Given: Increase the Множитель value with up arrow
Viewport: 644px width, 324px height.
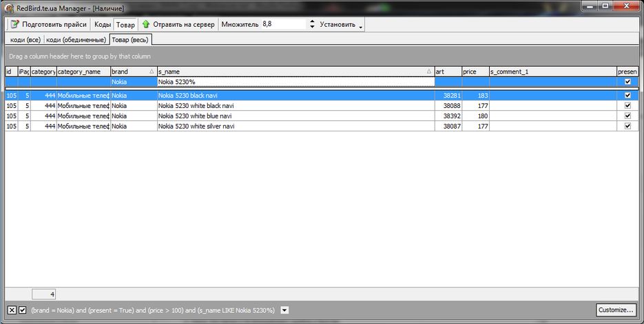Looking at the screenshot, I should point(312,21).
